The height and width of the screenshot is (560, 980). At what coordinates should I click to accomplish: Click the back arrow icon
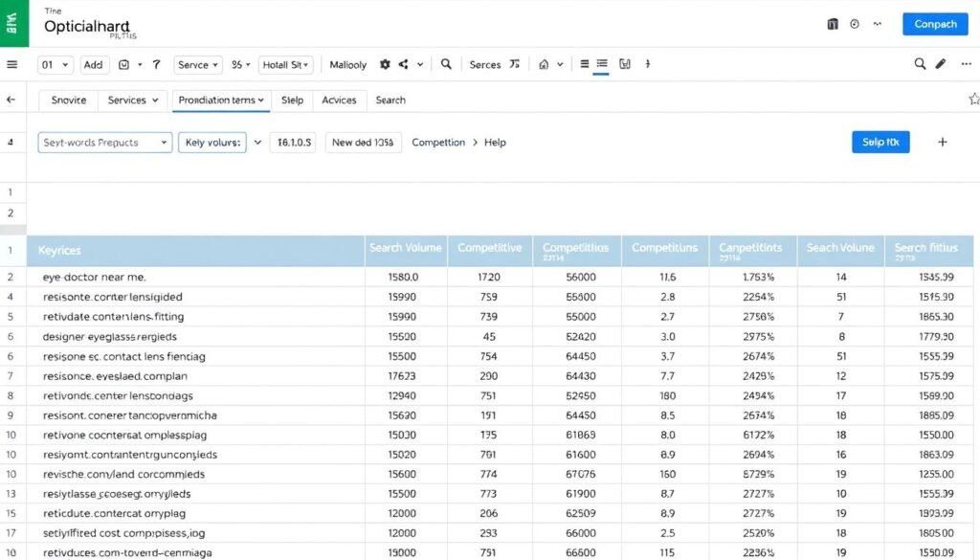pyautogui.click(x=11, y=100)
